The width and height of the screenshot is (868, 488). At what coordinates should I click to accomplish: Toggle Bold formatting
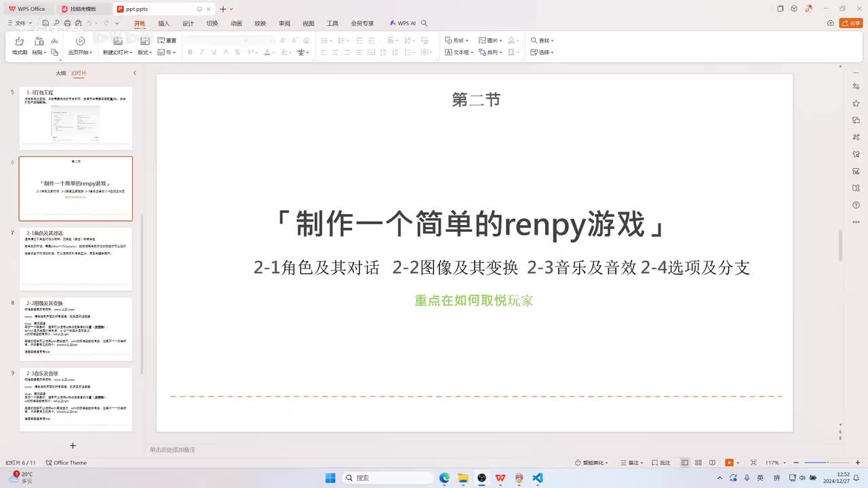(x=190, y=52)
